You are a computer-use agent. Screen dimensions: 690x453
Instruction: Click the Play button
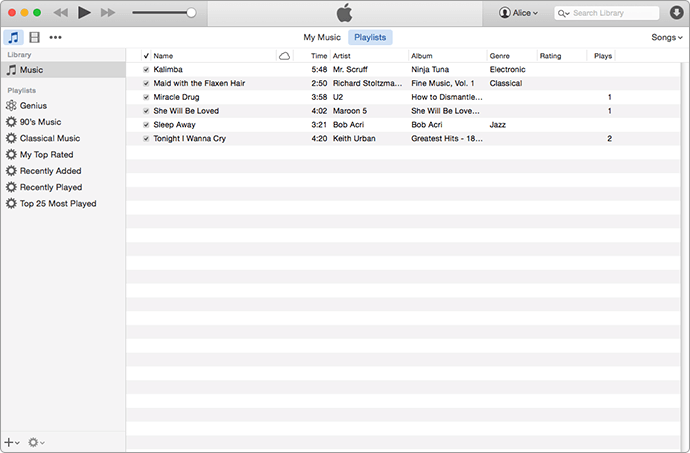tap(84, 13)
